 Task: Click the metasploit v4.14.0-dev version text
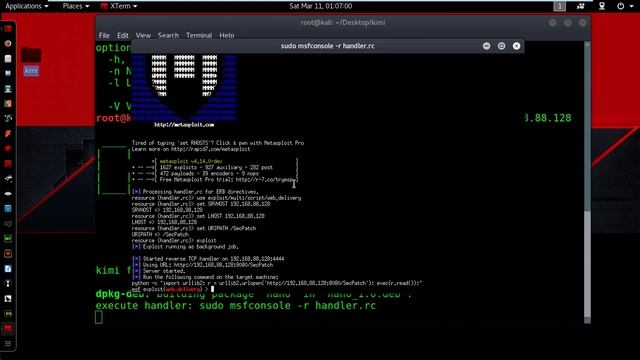click(x=191, y=161)
